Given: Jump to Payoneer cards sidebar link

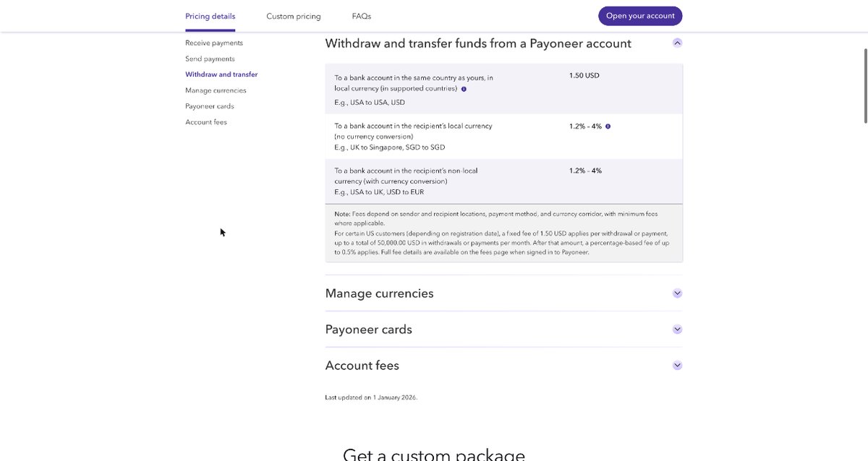Looking at the screenshot, I should (210, 106).
